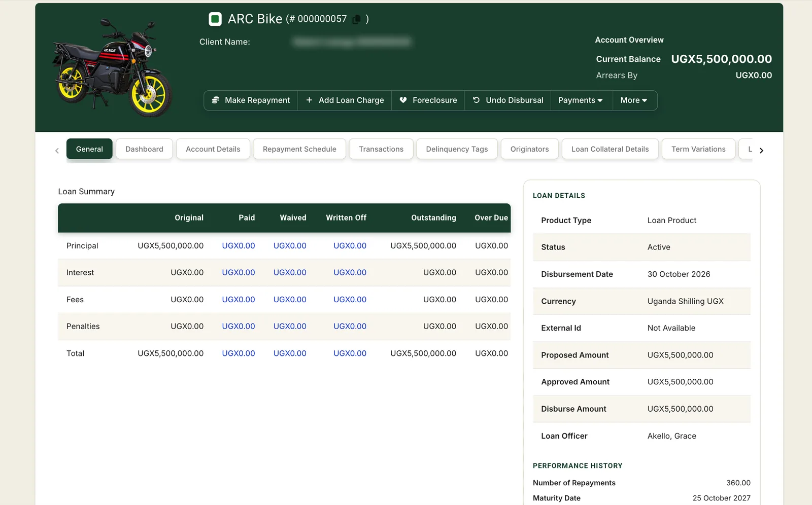
Task: Open the Term Variations tab
Action: point(698,149)
